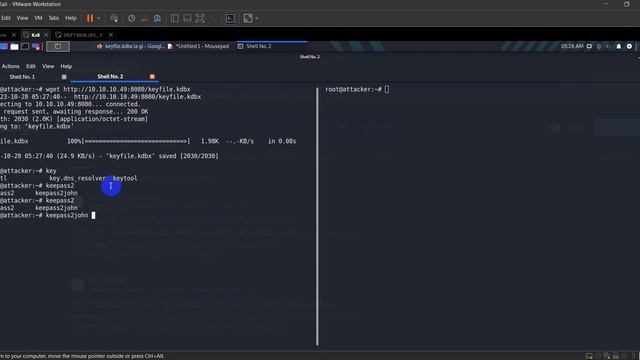Toggle the VMware sidebar library view icon
The height and width of the screenshot is (360, 640).
coord(174,18)
